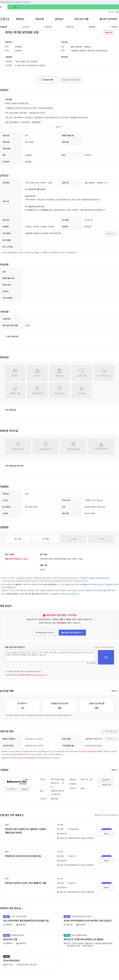Click 세정보기 for 오라카이 인사동 posting
The image size is (119, 980).
[106, 888]
